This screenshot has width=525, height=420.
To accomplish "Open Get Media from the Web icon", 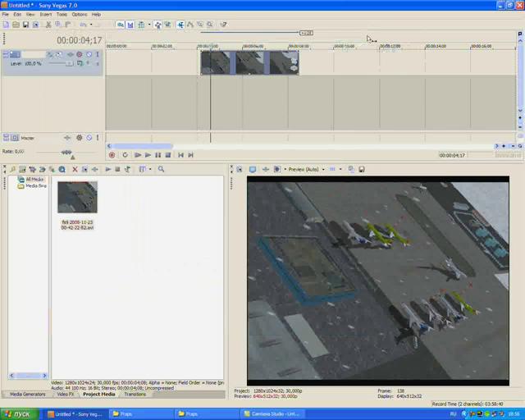I will coord(62,170).
